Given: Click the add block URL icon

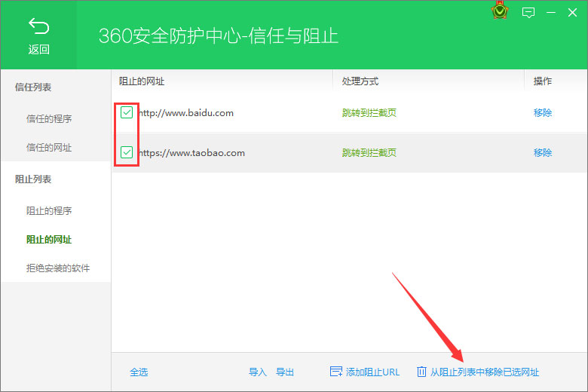Looking at the screenshot, I should coord(336,372).
